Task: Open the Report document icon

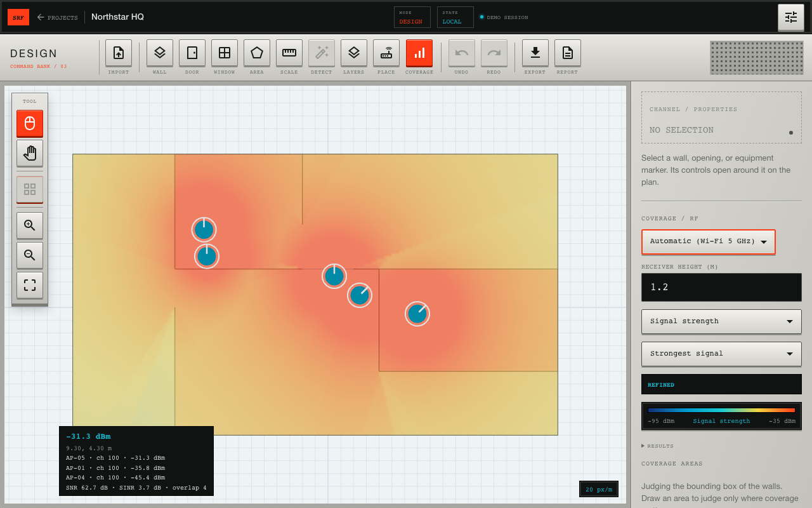Action: (x=568, y=53)
